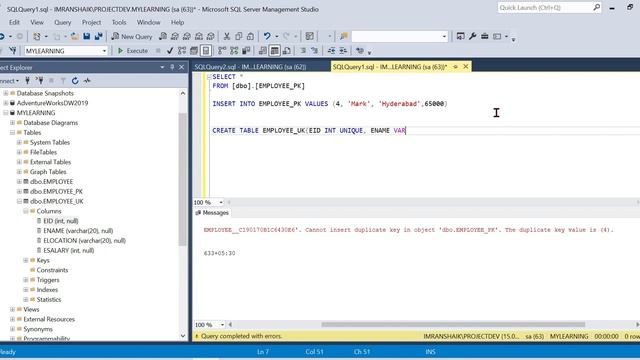Switch to the SQLQuery2.sql tab
Viewport: 640px width, 360px height.
(250, 67)
